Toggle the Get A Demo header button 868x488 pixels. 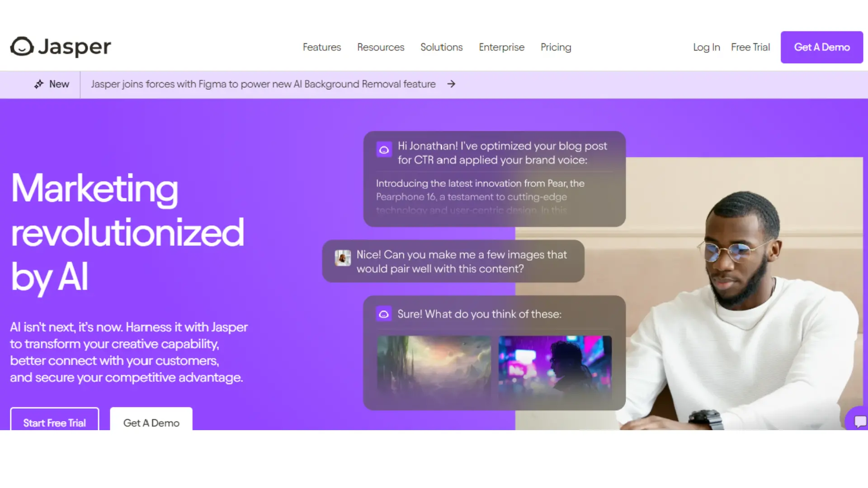point(821,47)
